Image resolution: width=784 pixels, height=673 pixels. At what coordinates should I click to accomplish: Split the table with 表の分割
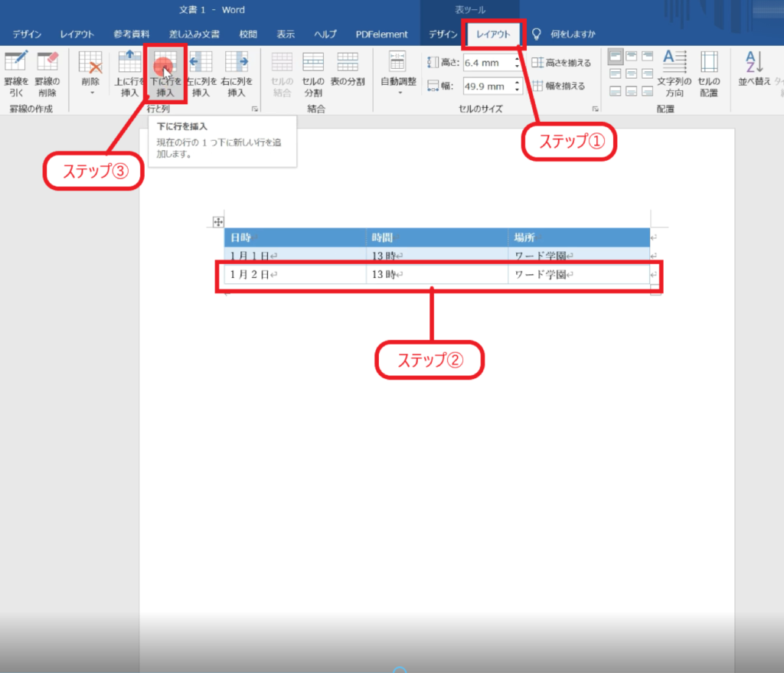click(348, 74)
